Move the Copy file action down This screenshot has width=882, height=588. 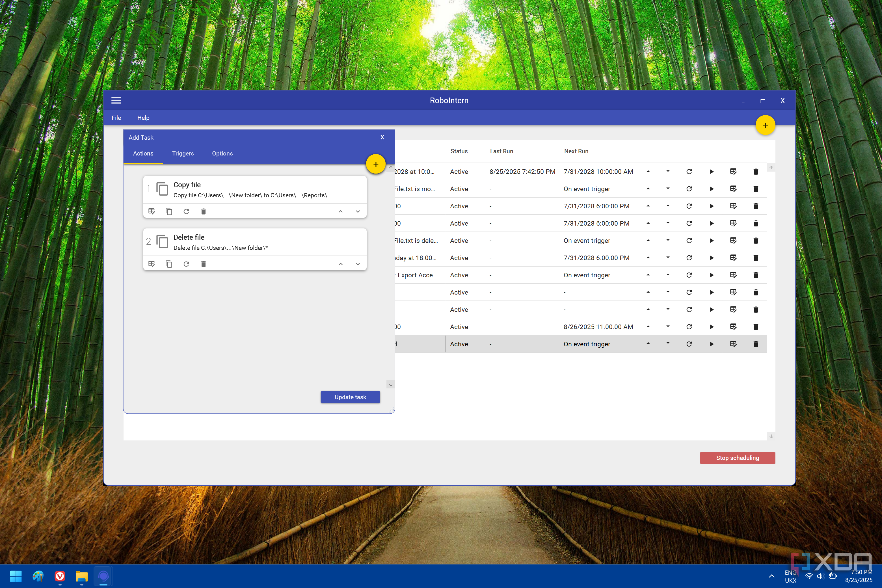tap(358, 211)
